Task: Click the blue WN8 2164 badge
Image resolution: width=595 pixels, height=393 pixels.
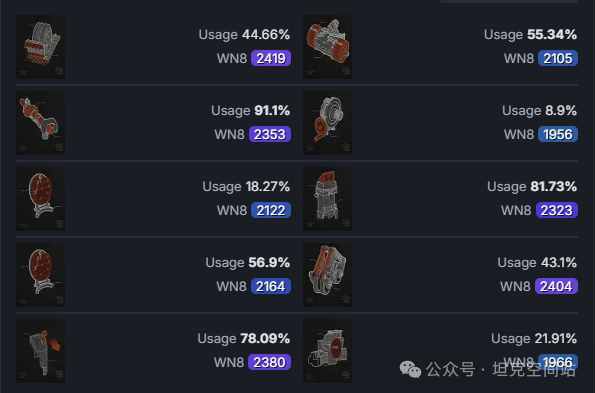Action: 271,286
